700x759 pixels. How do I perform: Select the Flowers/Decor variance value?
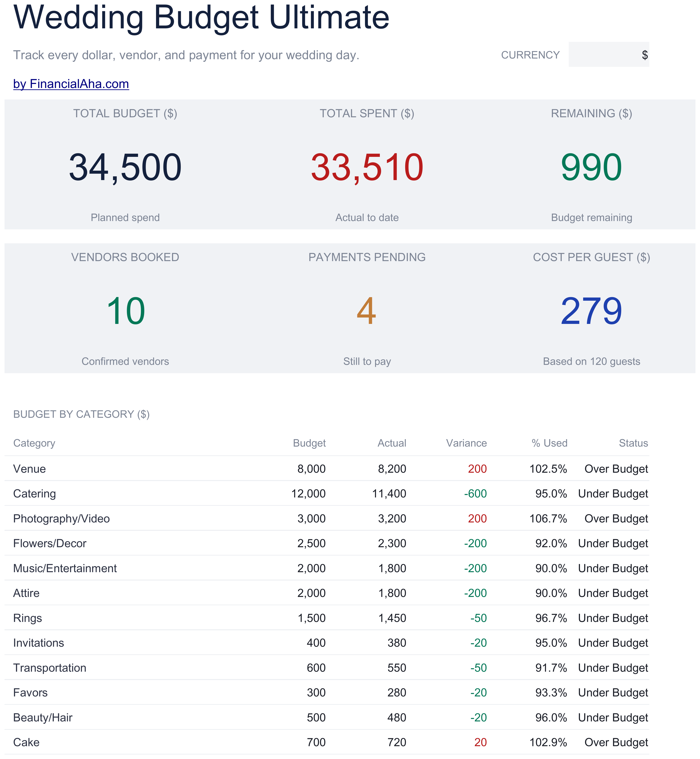pyautogui.click(x=475, y=543)
